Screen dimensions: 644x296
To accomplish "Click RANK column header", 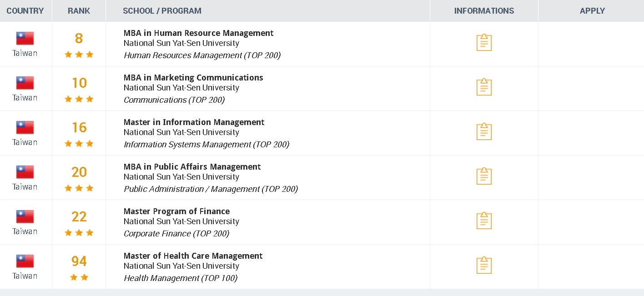I will point(79,11).
